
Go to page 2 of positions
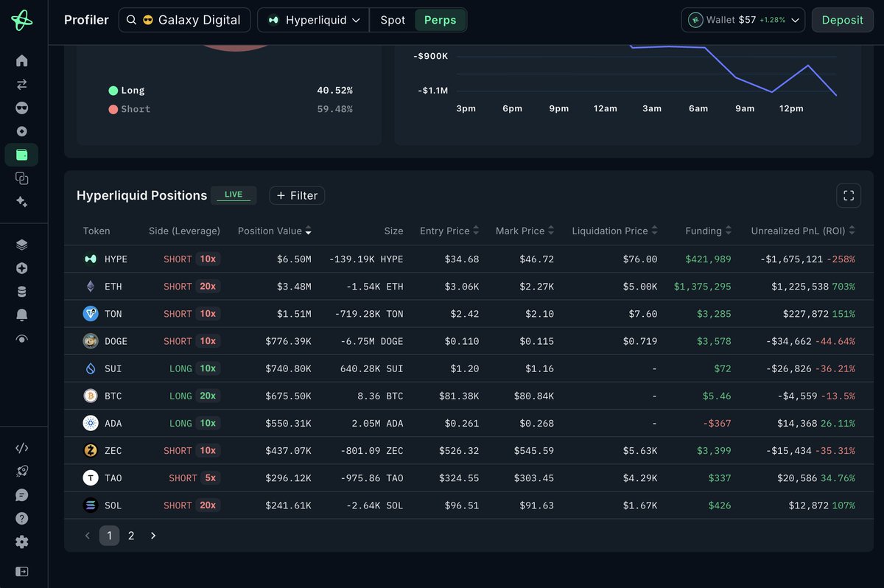pyautogui.click(x=131, y=536)
